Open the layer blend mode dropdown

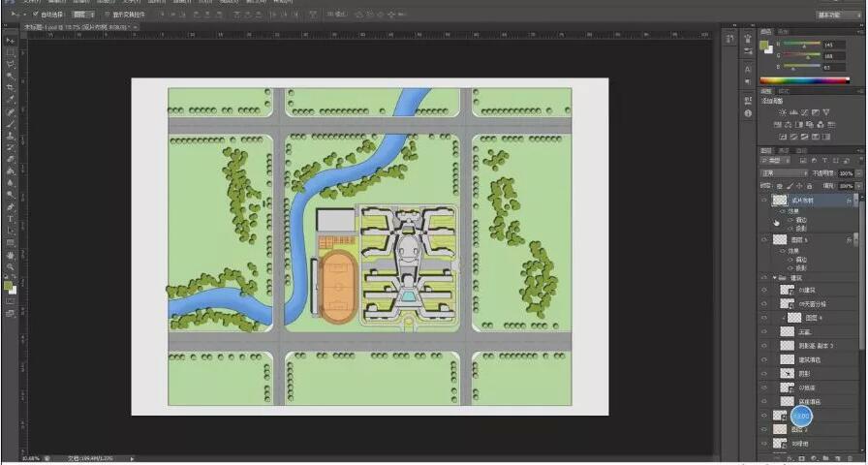click(x=783, y=173)
